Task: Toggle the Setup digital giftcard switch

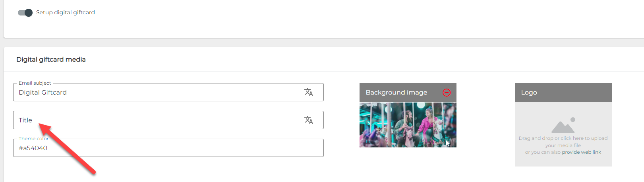Action: (x=25, y=13)
